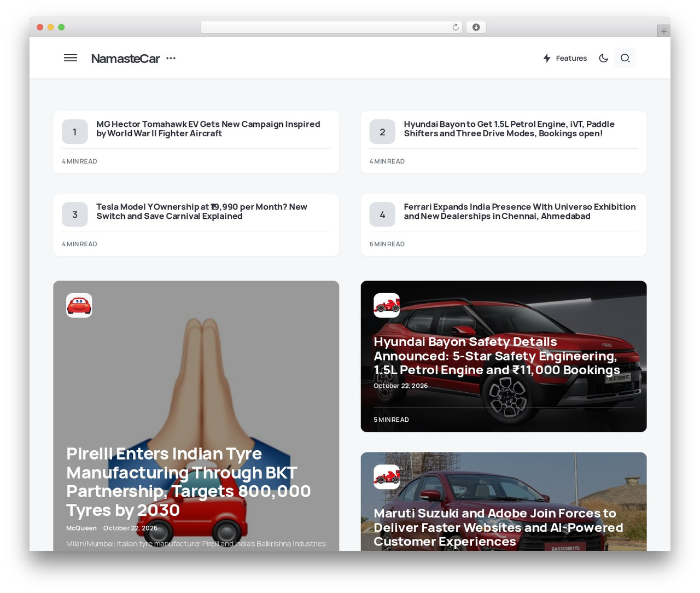Click author name McQueen
Screen dimensions: 700x593
[81, 528]
